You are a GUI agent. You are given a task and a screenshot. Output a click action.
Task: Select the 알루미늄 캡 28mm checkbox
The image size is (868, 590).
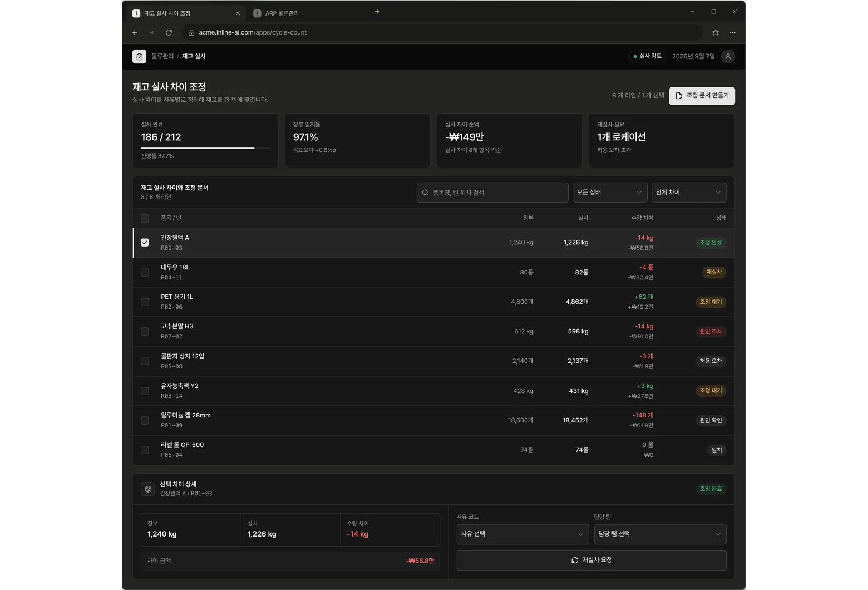coord(145,420)
